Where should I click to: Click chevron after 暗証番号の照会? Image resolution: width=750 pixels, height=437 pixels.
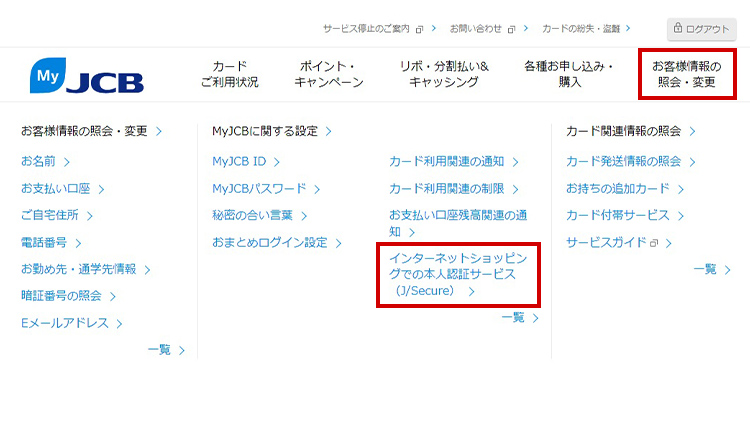pos(113,297)
